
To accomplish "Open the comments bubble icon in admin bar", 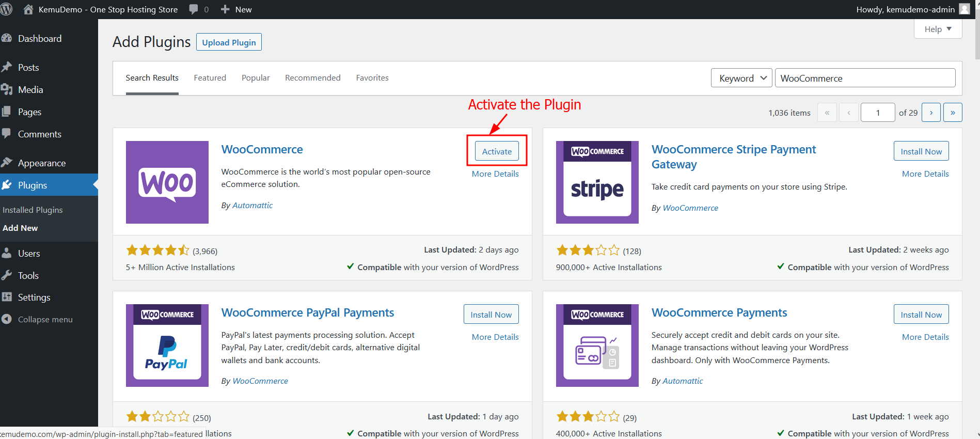I will pyautogui.click(x=194, y=9).
